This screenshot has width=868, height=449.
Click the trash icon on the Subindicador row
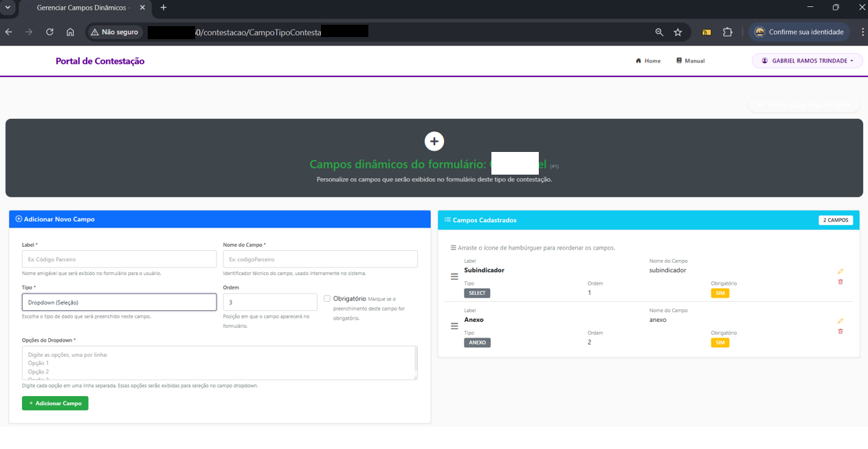click(840, 282)
